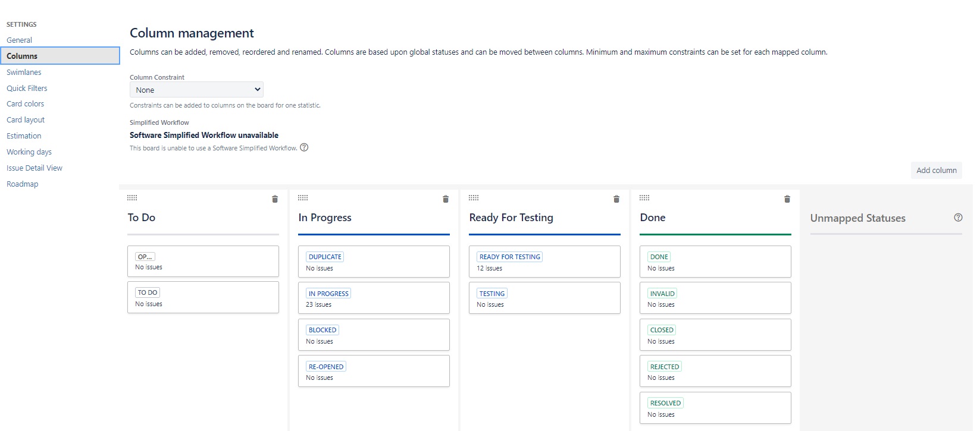Grab the To Do column drag handle
This screenshot has height=431, width=980.
[132, 198]
